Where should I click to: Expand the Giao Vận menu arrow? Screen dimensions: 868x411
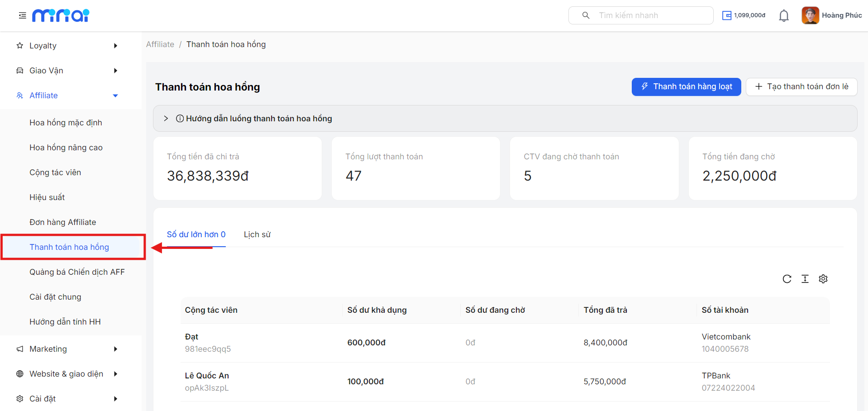coord(115,71)
